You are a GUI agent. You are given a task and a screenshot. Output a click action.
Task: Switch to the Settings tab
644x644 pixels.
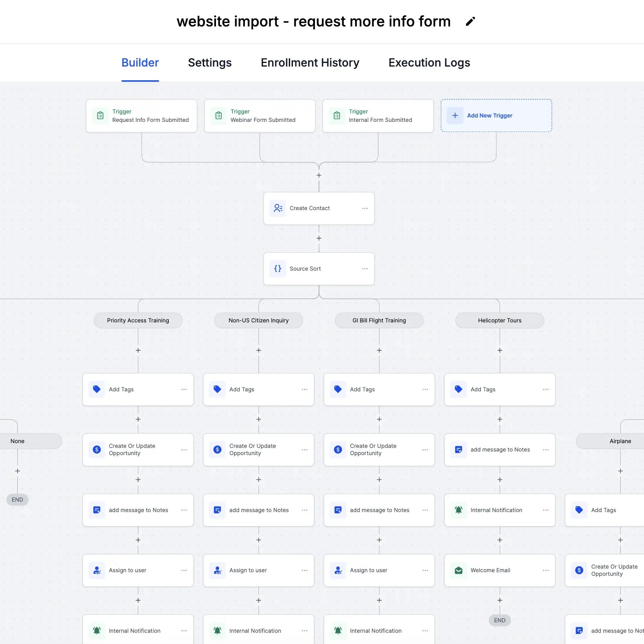(210, 63)
